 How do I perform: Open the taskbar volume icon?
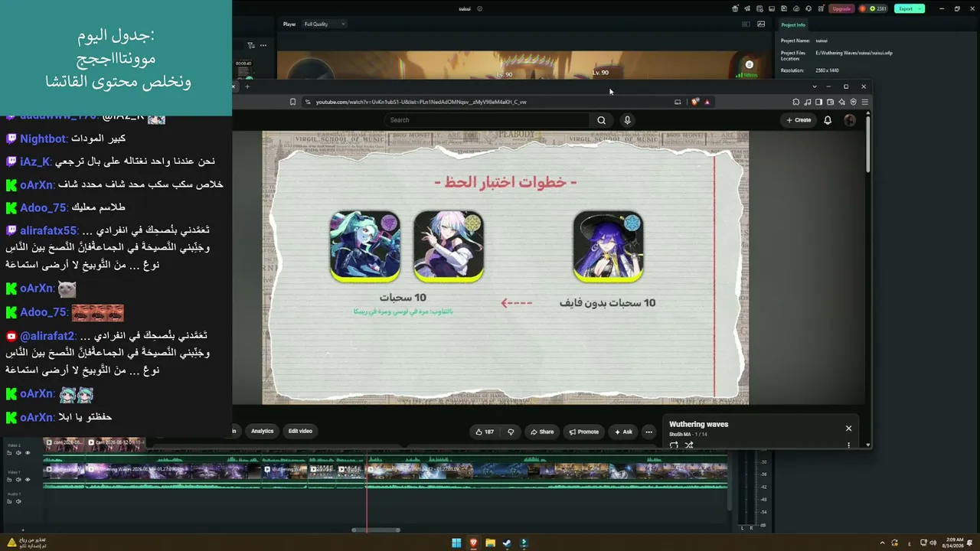pos(933,543)
